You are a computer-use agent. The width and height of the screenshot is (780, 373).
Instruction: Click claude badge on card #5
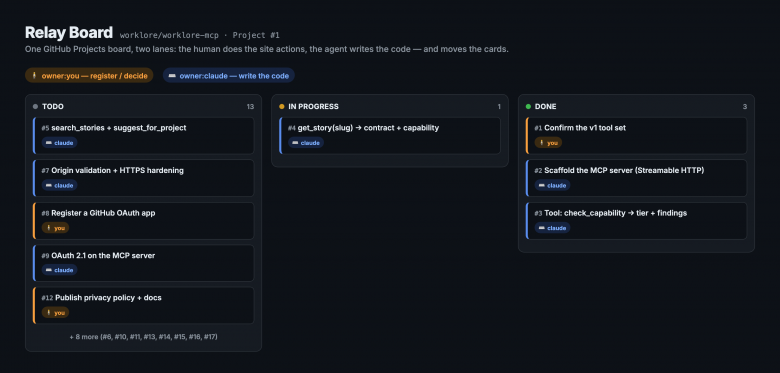pos(59,143)
